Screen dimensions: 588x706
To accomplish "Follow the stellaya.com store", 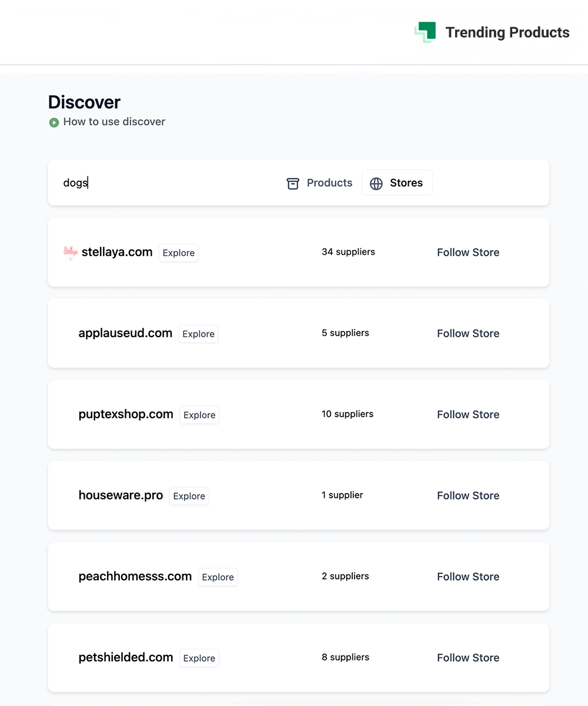I will click(468, 252).
